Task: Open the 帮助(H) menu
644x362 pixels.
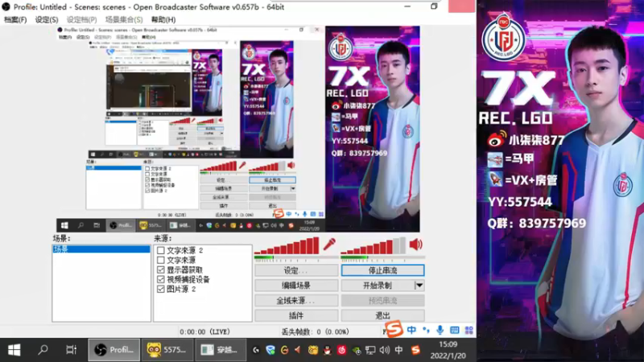Action: 163,19
